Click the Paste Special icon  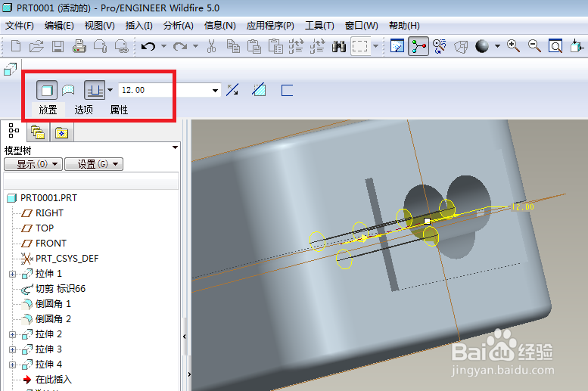275,46
